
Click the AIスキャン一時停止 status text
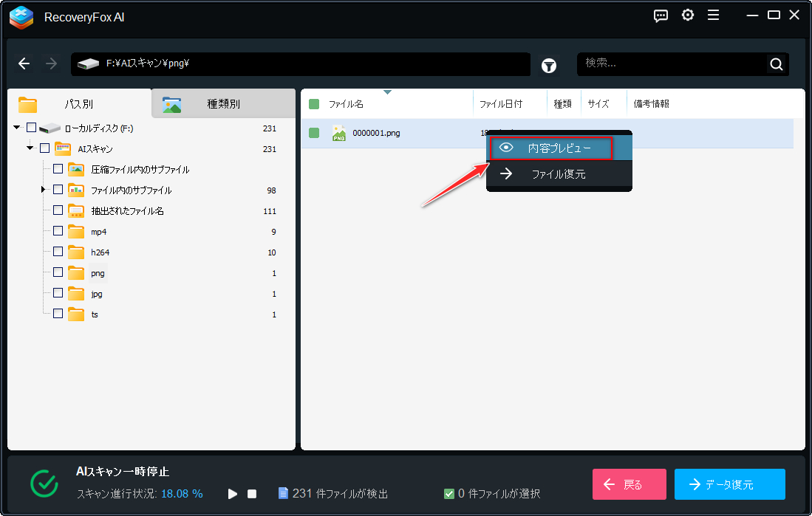point(123,472)
